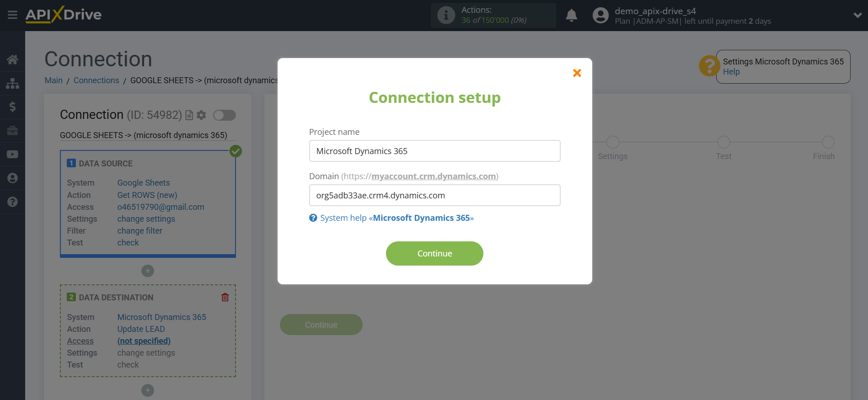Click Get ROWS (new) action link

[147, 195]
